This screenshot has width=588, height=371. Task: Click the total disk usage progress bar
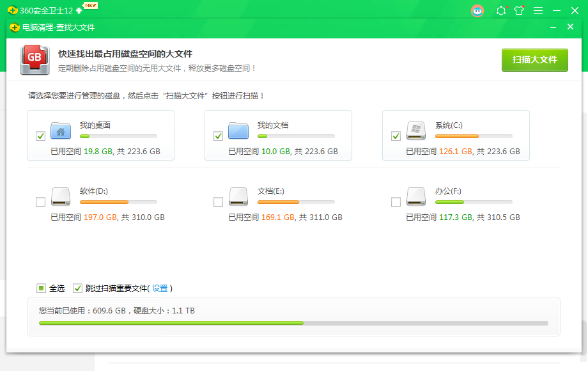click(x=293, y=323)
